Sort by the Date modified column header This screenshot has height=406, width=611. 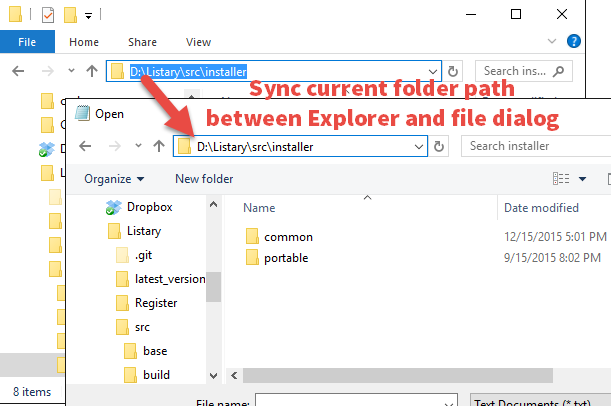[541, 207]
